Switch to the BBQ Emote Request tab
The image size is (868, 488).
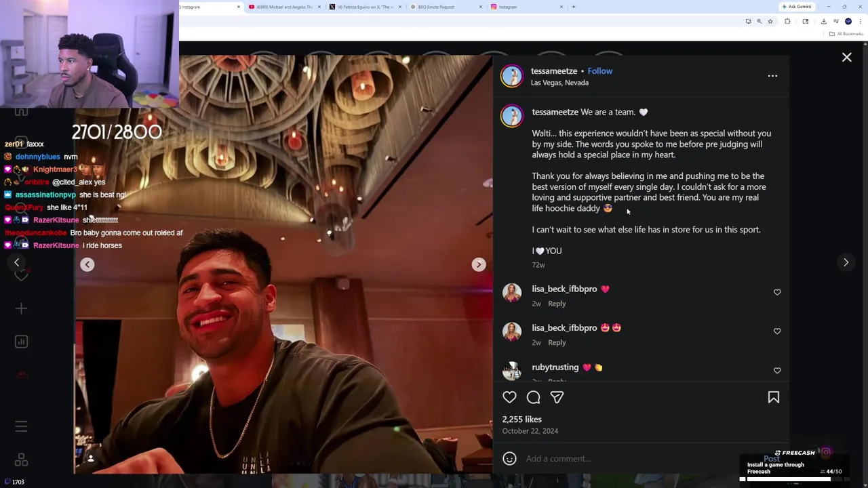[x=448, y=7]
